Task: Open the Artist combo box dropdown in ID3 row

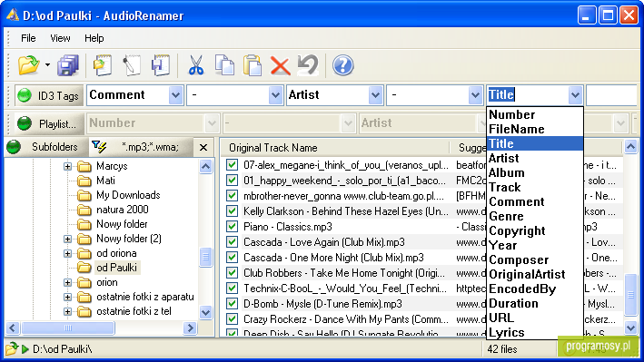Action: (375, 95)
